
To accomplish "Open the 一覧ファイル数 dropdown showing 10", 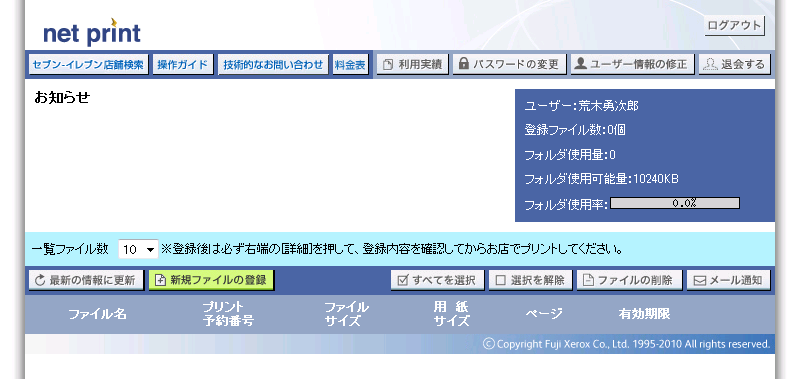I will 138,249.
